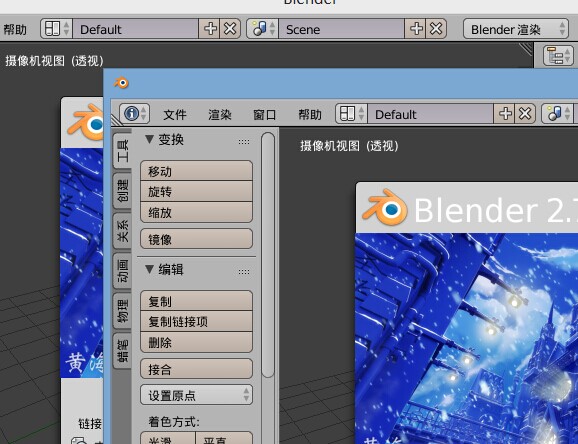Switch to the 物理 tab
The height and width of the screenshot is (444, 578).
click(122, 311)
